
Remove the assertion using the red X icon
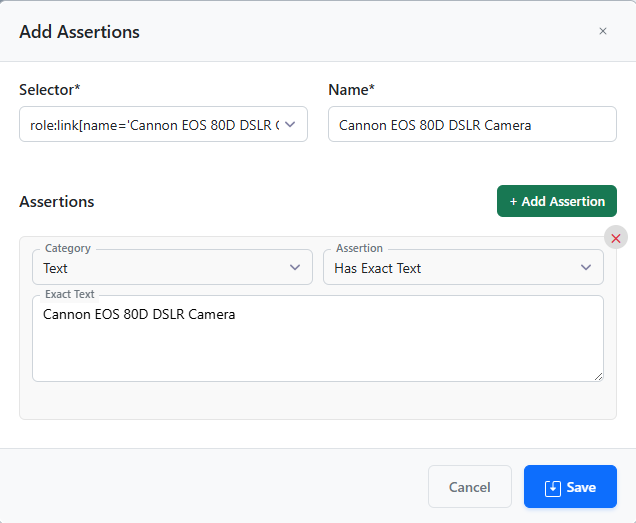(x=616, y=238)
